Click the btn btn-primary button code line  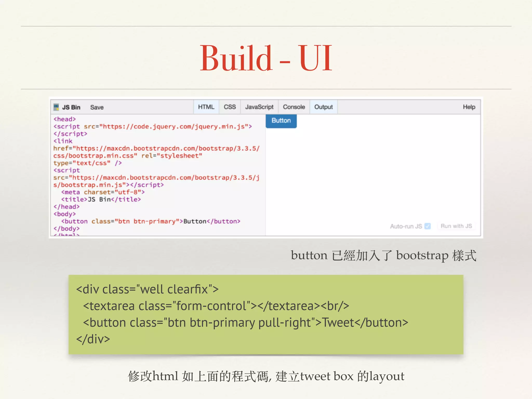[x=151, y=221]
